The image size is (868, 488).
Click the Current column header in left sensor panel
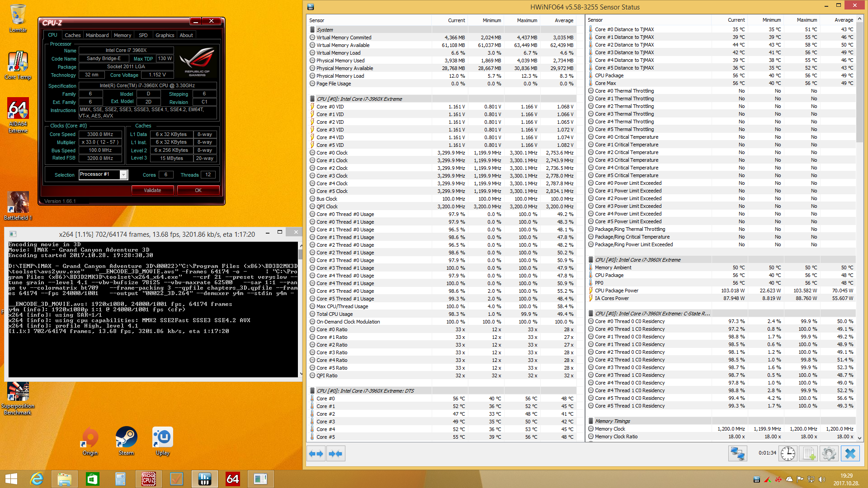[x=450, y=20]
